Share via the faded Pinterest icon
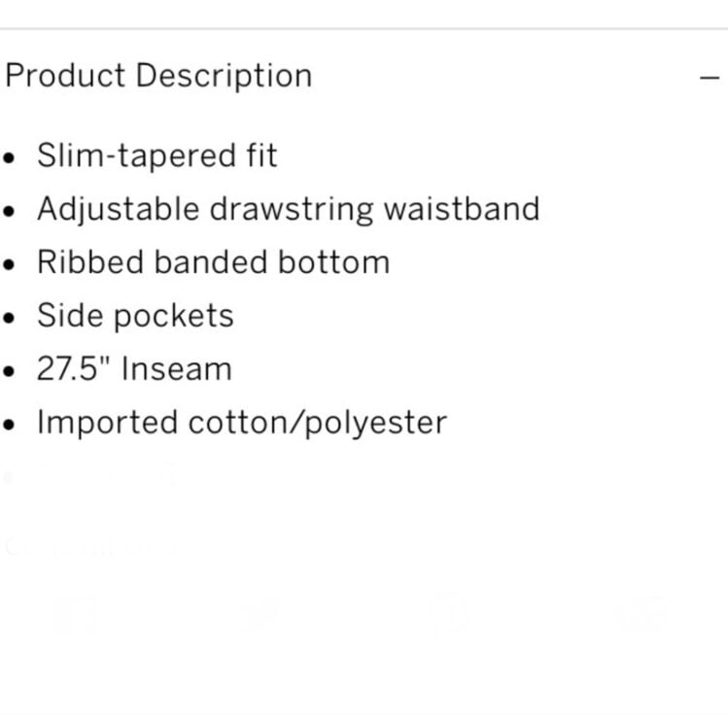Screen dimensions: 728x715 448,612
